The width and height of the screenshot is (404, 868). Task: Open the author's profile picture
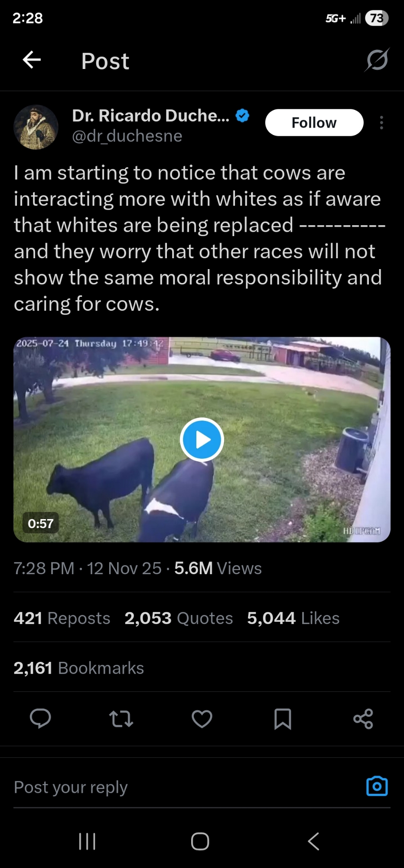click(x=36, y=127)
